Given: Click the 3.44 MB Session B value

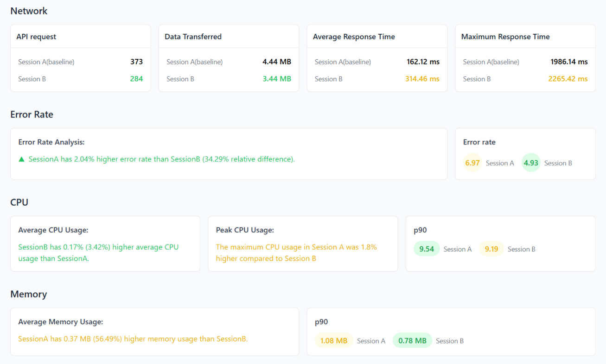Looking at the screenshot, I should click(x=277, y=79).
